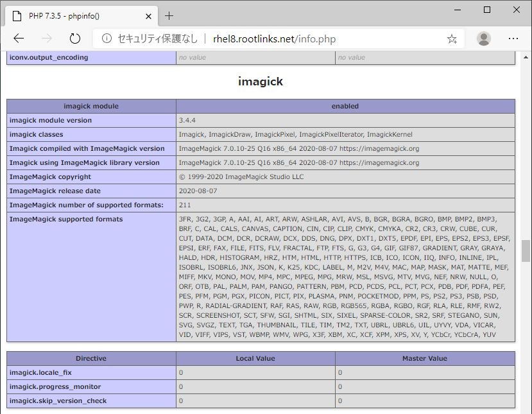Screen dimensions: 532x414
Task: Maximize the browser window
Action: coord(487,10)
